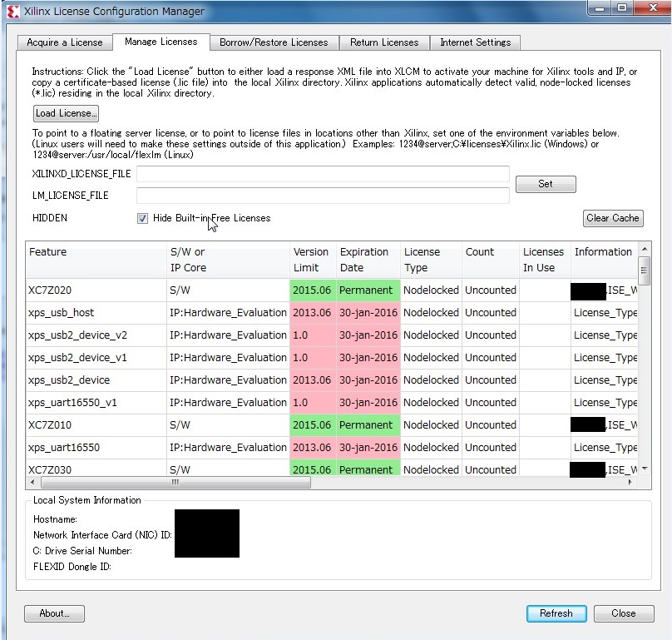The width and height of the screenshot is (672, 640).
Task: Click the Close button at bottom
Action: [x=624, y=613]
